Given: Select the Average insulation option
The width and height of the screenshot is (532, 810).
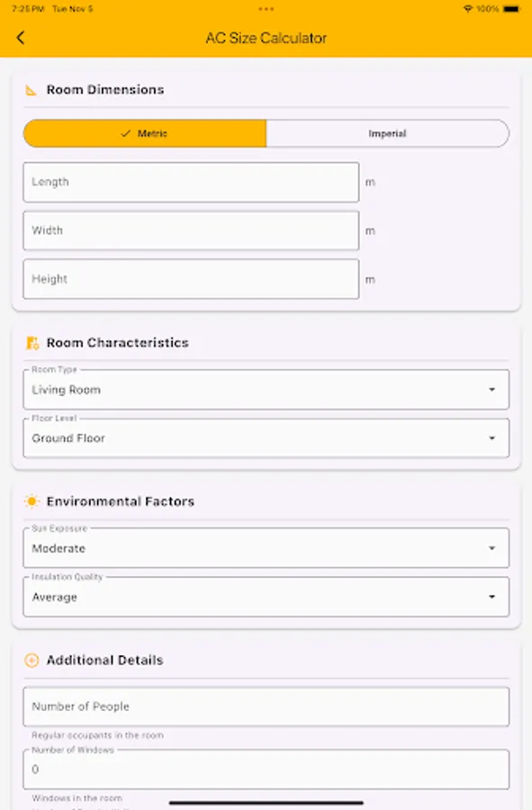Looking at the screenshot, I should click(266, 597).
